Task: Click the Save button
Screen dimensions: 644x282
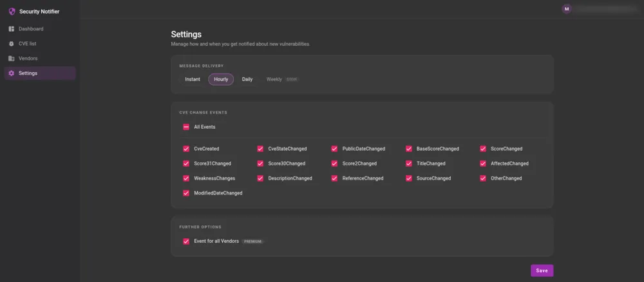Action: click(x=542, y=270)
